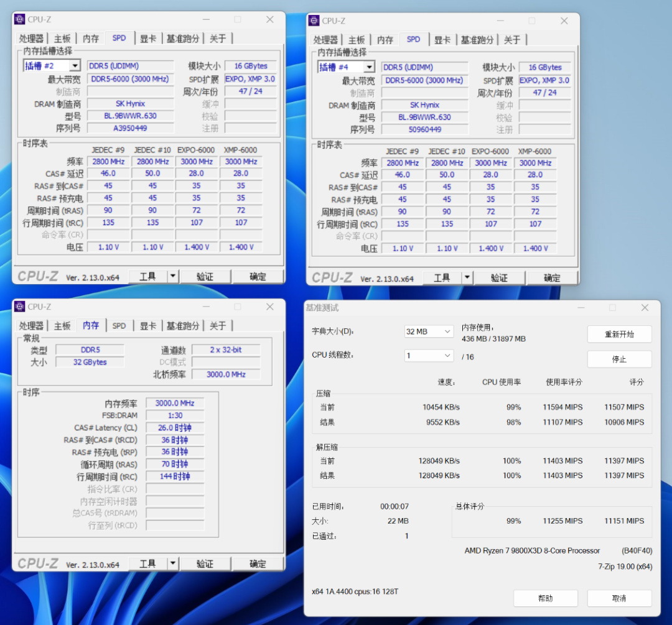Click serial number 50960449 field
The width and height of the screenshot is (672, 625).
425,129
